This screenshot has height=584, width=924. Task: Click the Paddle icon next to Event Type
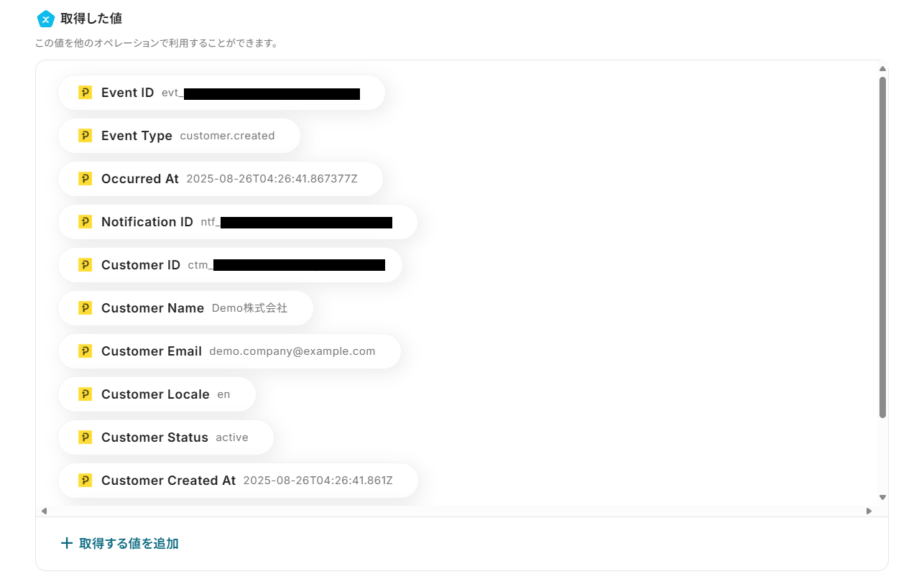coord(85,136)
